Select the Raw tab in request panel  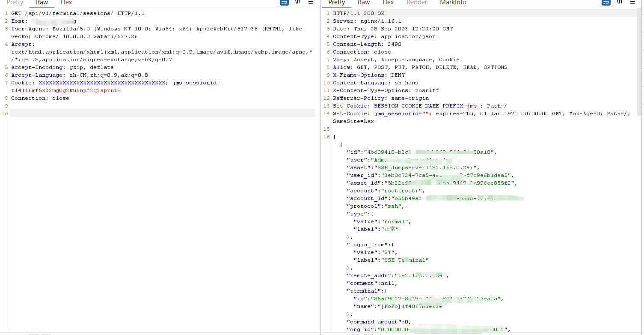(x=42, y=3)
